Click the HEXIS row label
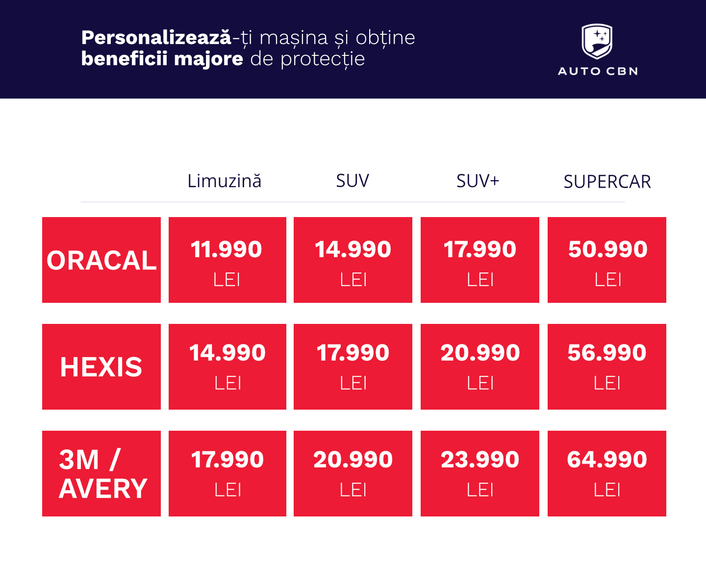 click(101, 367)
